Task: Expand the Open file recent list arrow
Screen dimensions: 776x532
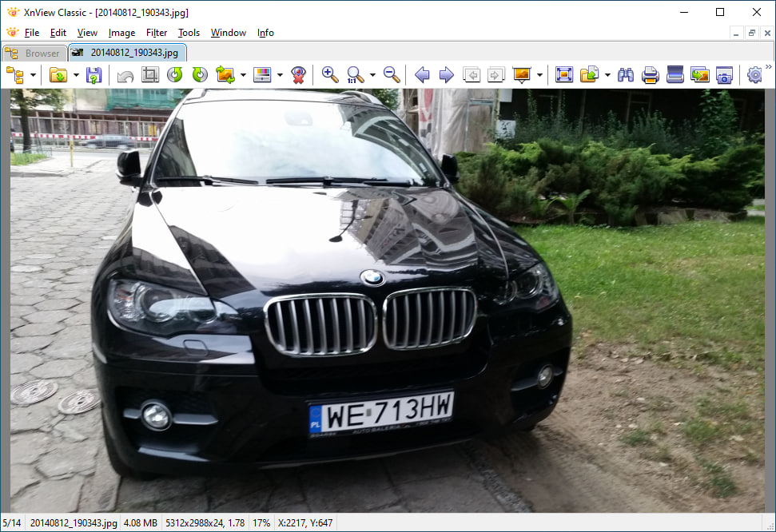Action: 76,75
